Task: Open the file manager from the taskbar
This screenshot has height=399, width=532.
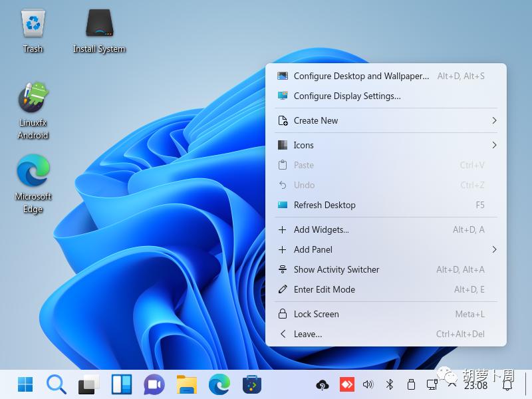Action: click(x=185, y=384)
